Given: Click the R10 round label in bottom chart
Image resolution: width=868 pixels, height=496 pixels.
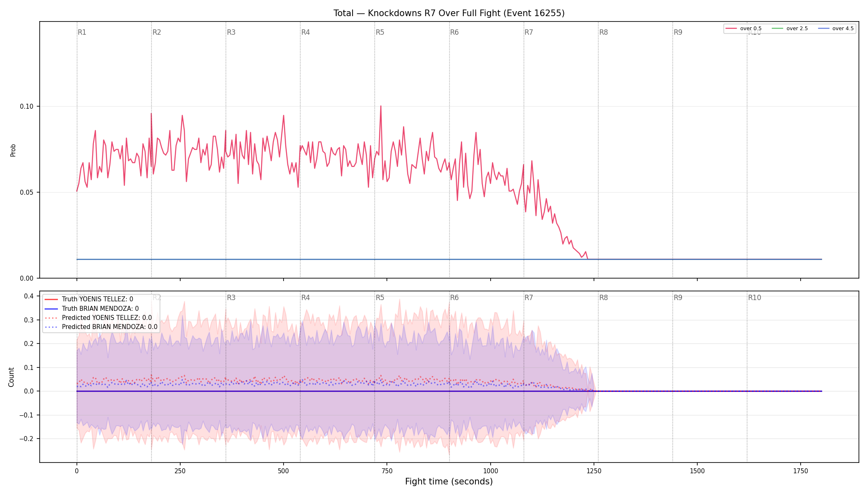Looking at the screenshot, I should tap(754, 298).
